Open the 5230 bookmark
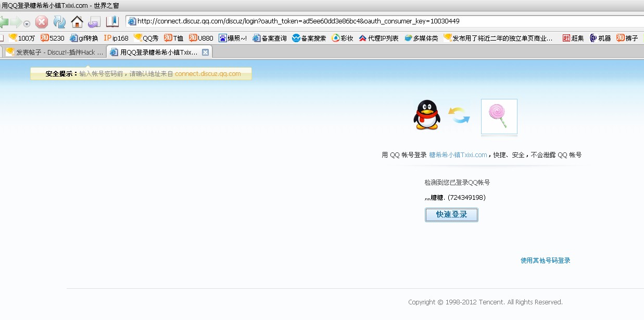This screenshot has width=644, height=320. pos(53,38)
